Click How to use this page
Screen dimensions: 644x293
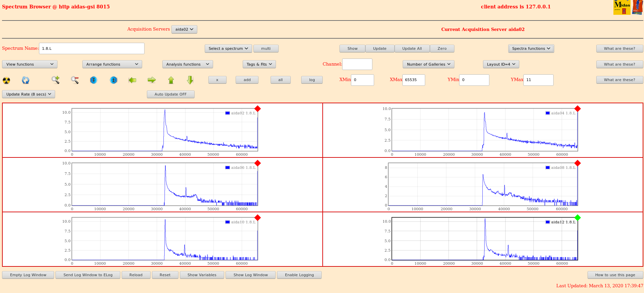pyautogui.click(x=615, y=275)
